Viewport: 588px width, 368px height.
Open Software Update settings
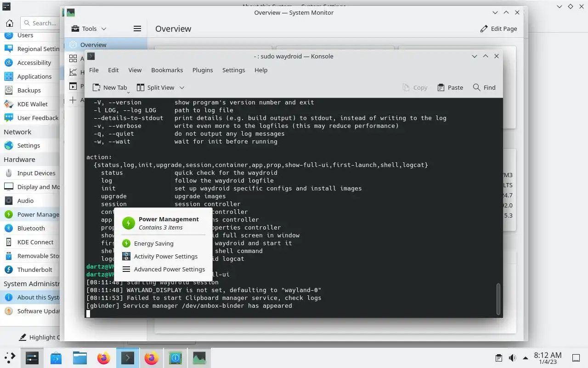point(30,311)
